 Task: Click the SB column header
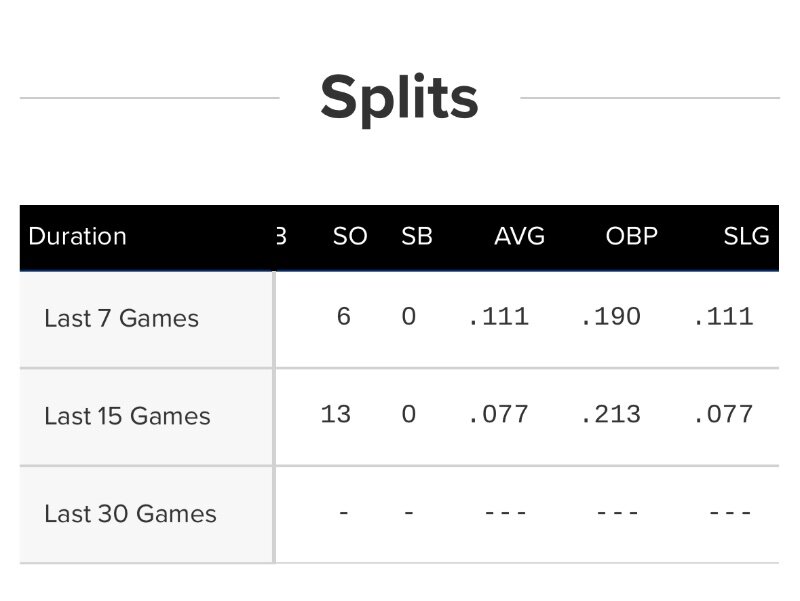416,237
